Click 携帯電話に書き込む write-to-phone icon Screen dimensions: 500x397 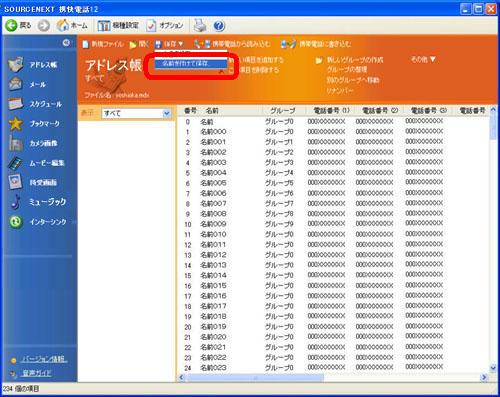pyautogui.click(x=288, y=44)
